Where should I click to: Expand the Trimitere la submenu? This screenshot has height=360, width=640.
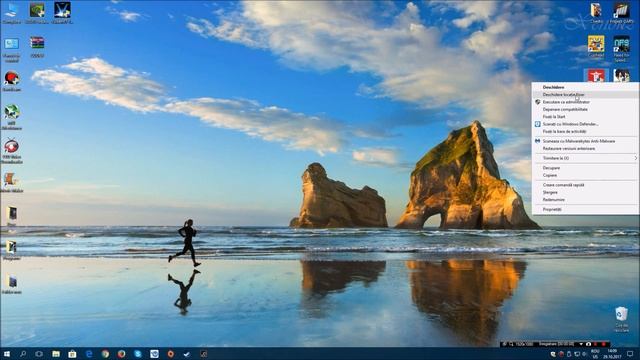(x=585, y=158)
